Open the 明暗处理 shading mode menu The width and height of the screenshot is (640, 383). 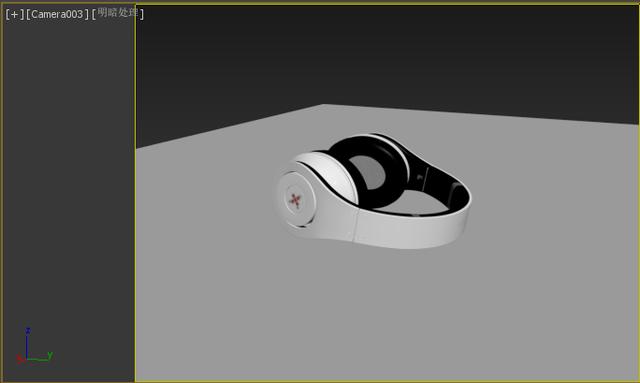(x=118, y=13)
